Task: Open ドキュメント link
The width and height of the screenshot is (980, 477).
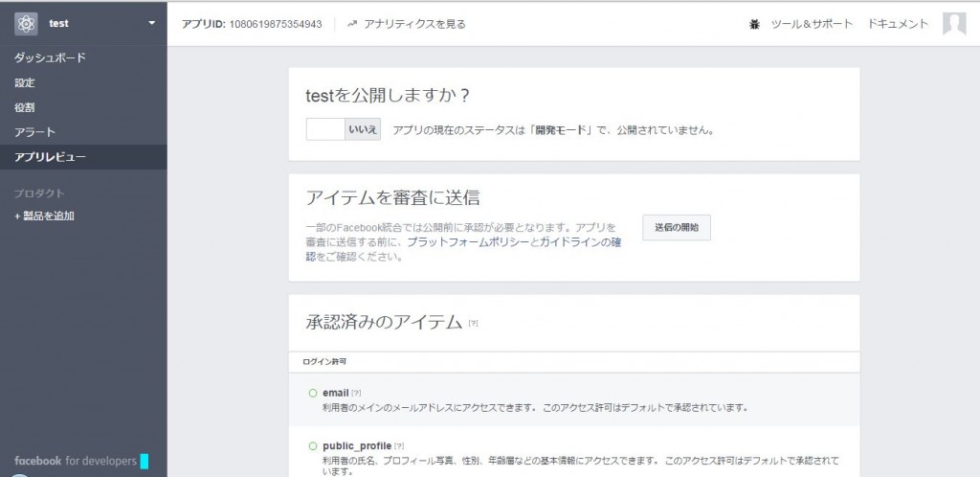Action: click(x=898, y=24)
